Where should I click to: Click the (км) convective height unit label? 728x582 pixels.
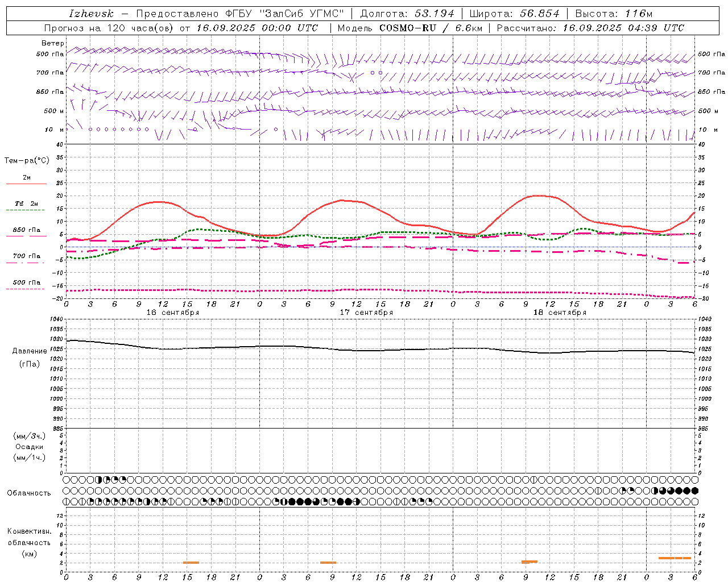[x=30, y=554]
